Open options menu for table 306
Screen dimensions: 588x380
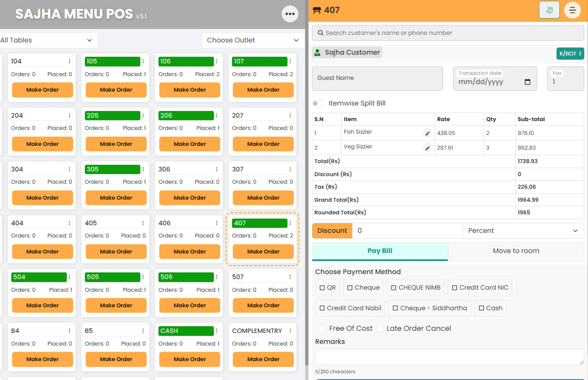217,169
